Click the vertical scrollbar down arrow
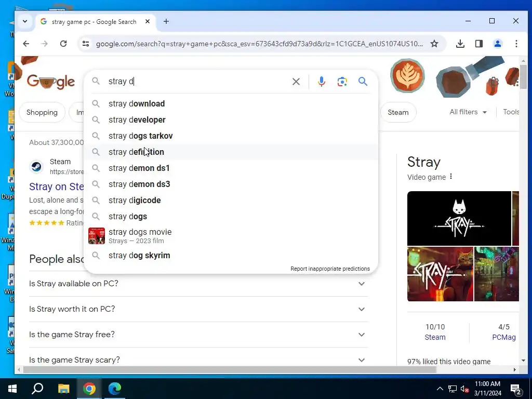Viewport: 532px width, 399px height. tap(523, 361)
